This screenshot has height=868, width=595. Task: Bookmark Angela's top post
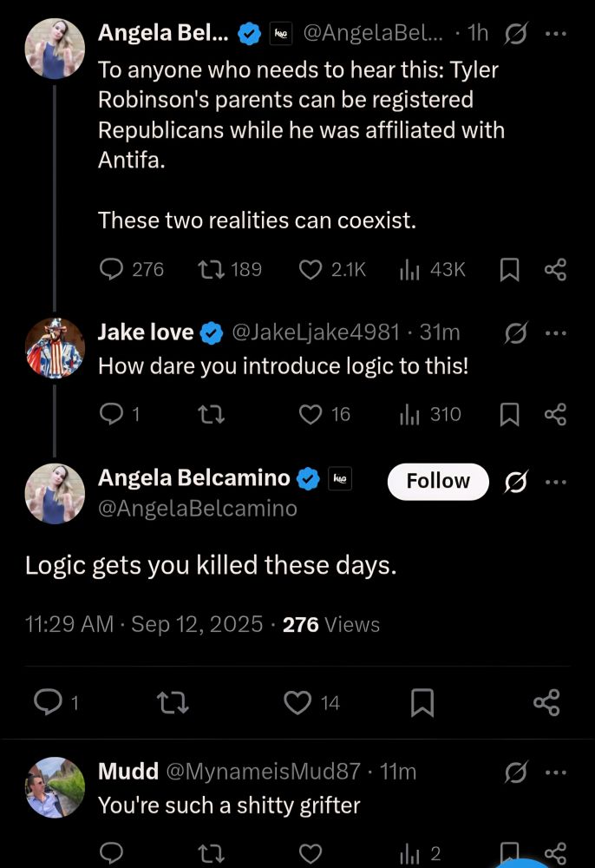pos(509,270)
